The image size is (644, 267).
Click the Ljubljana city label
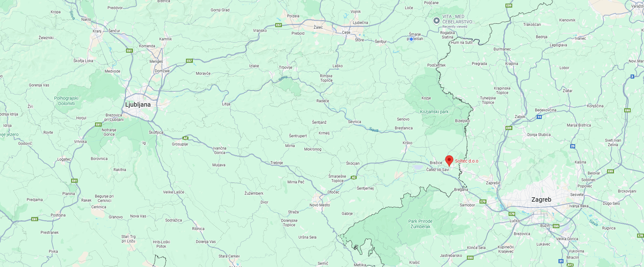point(138,104)
